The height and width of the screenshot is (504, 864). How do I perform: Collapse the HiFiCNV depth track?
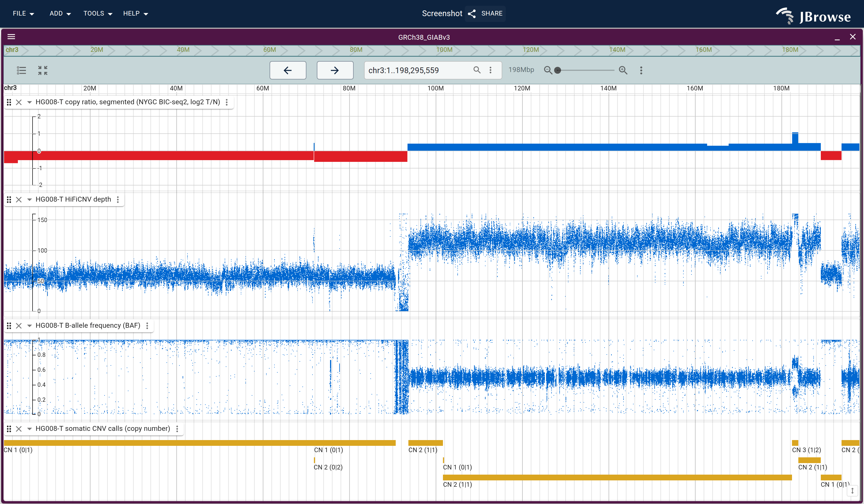[x=29, y=200]
